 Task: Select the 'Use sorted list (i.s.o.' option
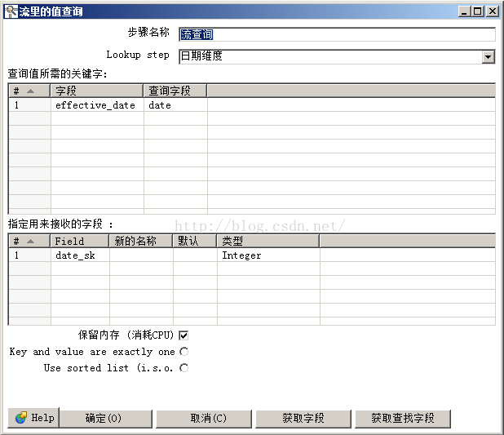[x=183, y=367]
